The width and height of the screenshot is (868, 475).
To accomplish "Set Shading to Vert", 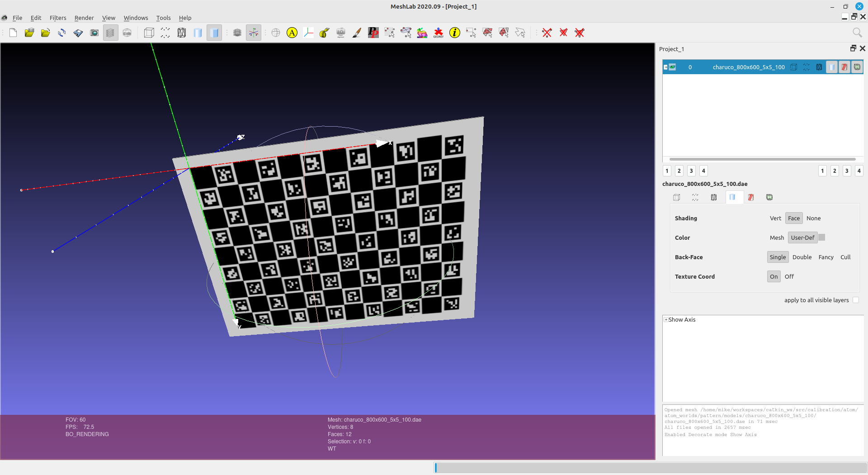I will coord(775,218).
